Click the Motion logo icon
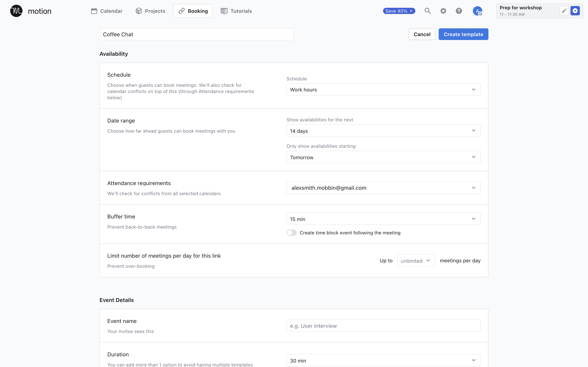 (x=16, y=11)
